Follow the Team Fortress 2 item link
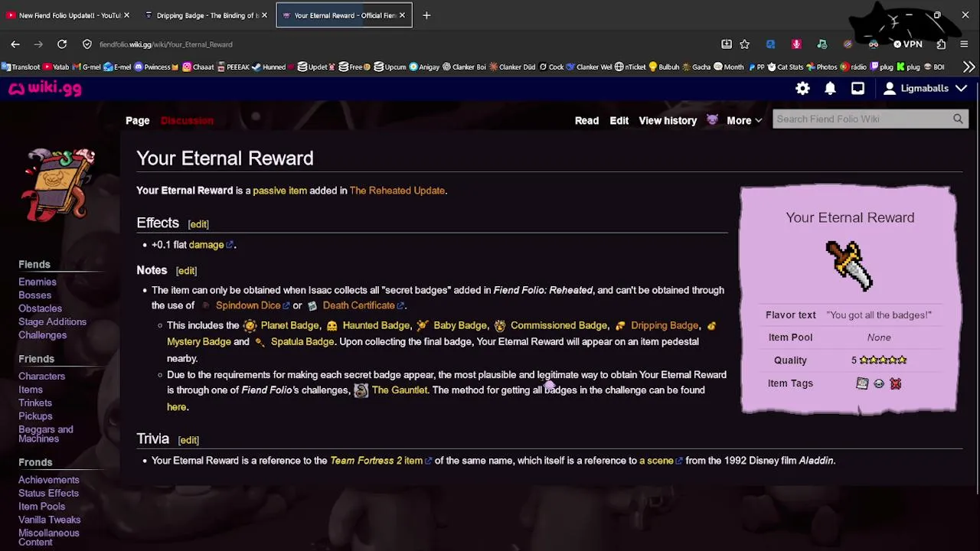The image size is (980, 551). point(381,461)
